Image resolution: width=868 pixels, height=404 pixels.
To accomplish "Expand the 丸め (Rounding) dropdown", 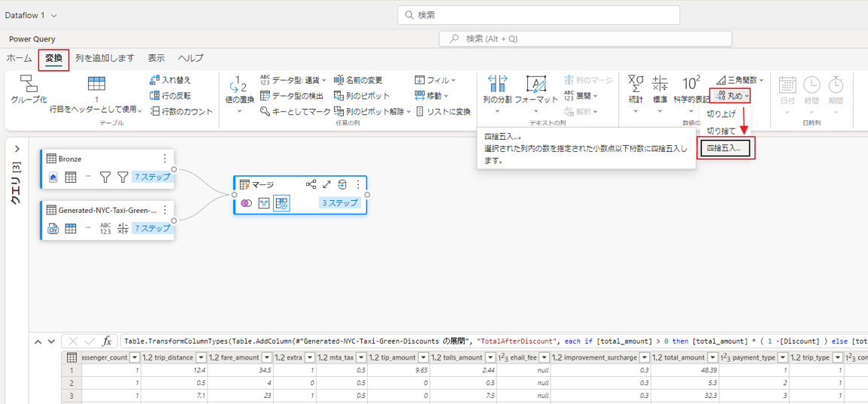I will (x=730, y=96).
